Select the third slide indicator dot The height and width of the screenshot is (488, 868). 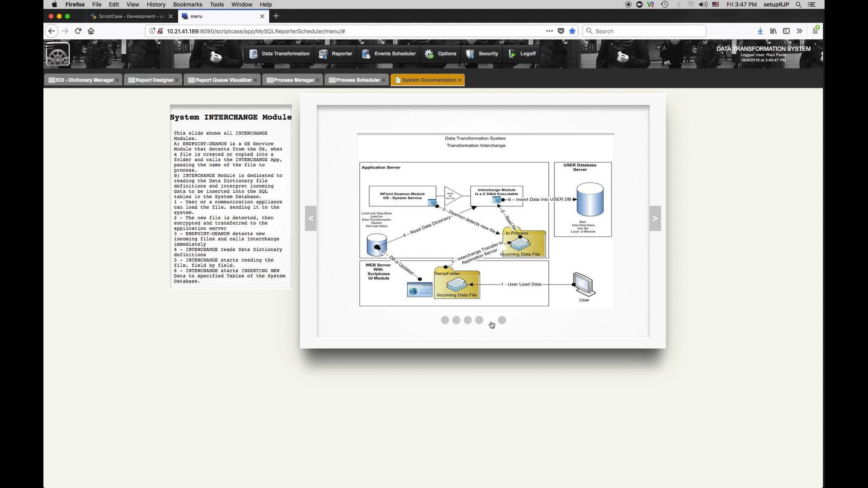tap(467, 320)
